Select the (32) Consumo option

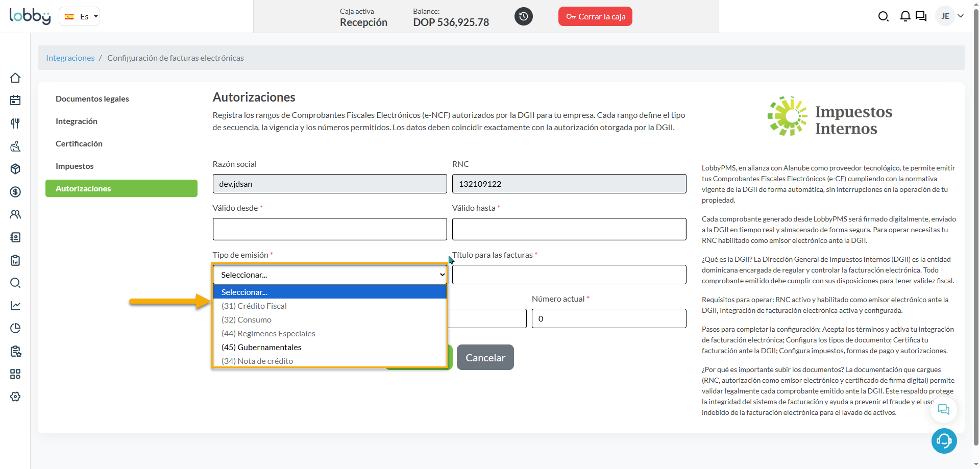tap(330, 319)
